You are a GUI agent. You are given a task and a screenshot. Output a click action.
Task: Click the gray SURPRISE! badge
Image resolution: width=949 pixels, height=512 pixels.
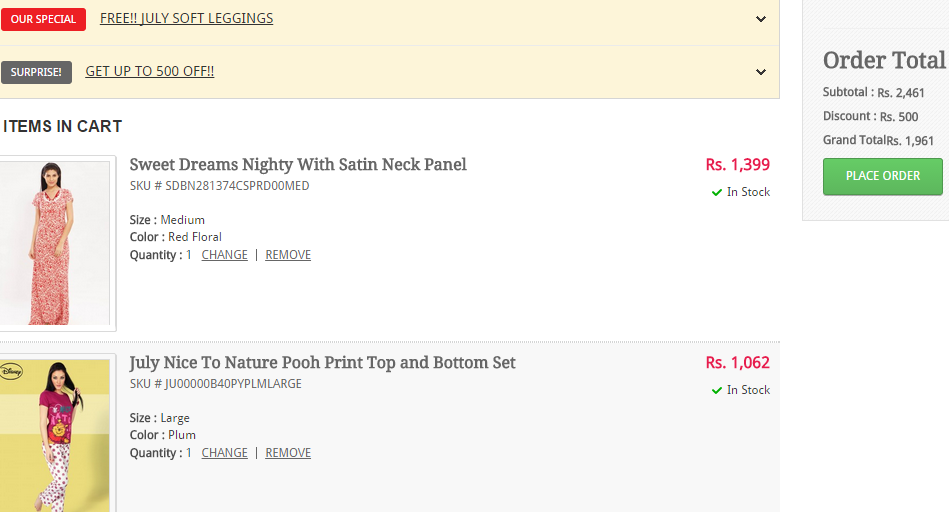point(36,72)
